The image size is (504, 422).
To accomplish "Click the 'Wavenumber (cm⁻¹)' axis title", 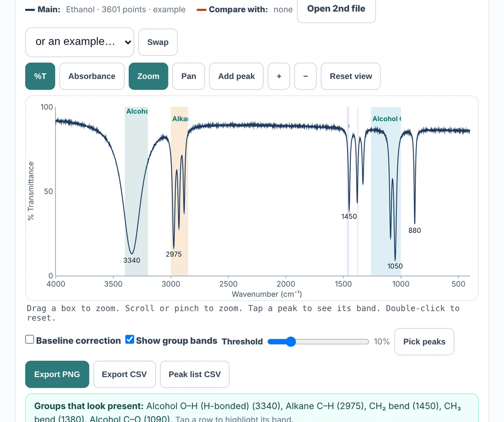I will [x=267, y=294].
